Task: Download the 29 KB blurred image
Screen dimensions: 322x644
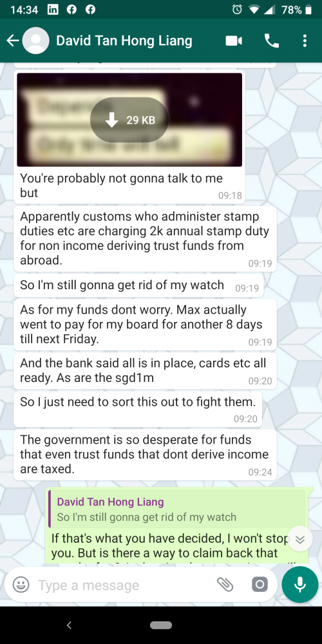Action: pyautogui.click(x=129, y=120)
